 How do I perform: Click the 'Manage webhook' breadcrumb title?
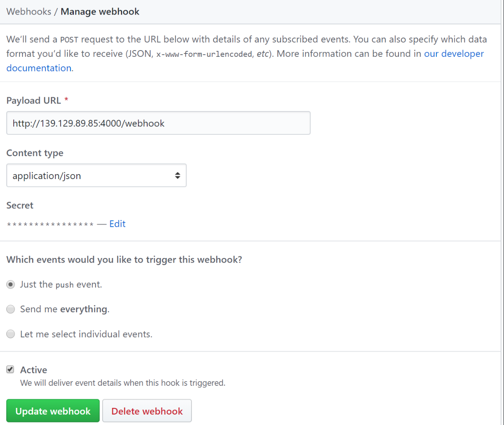point(100,12)
